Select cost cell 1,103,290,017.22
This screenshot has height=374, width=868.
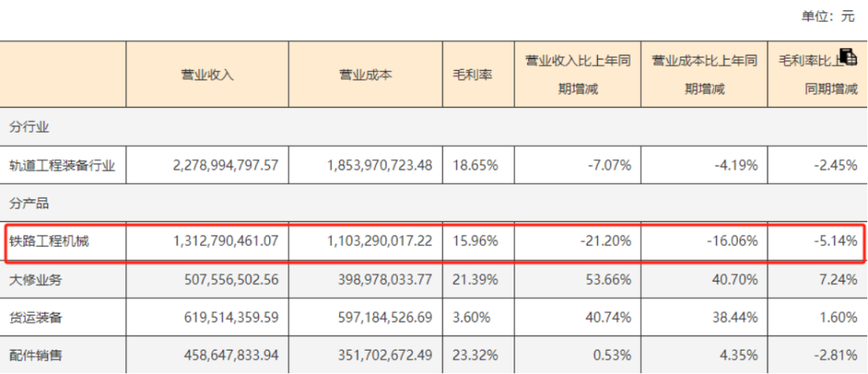[x=379, y=240]
